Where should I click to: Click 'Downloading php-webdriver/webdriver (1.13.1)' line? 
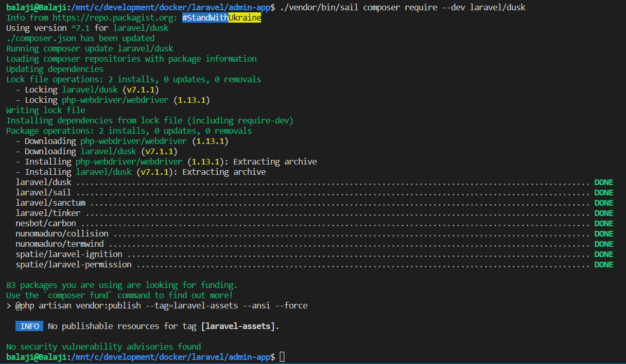[122, 141]
